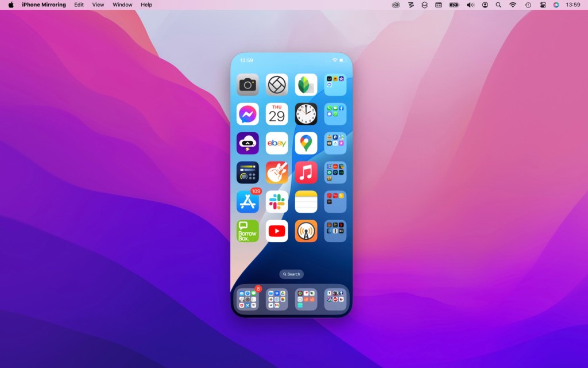
Task: Launch the Halide camera aperture app
Action: pos(277,85)
